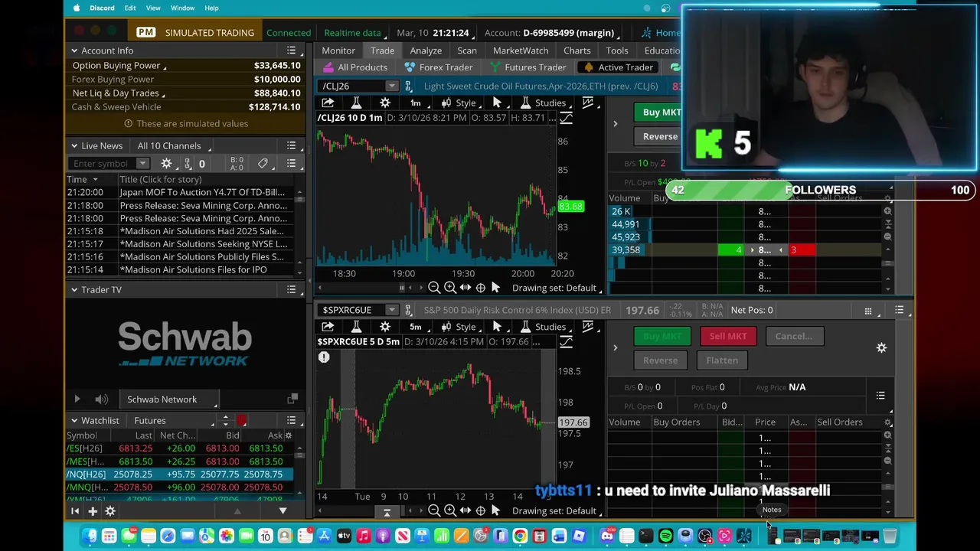Screen dimensions: 980x551
Task: Expand the order panel arrow for $SPXRC6UE
Action: (x=615, y=347)
